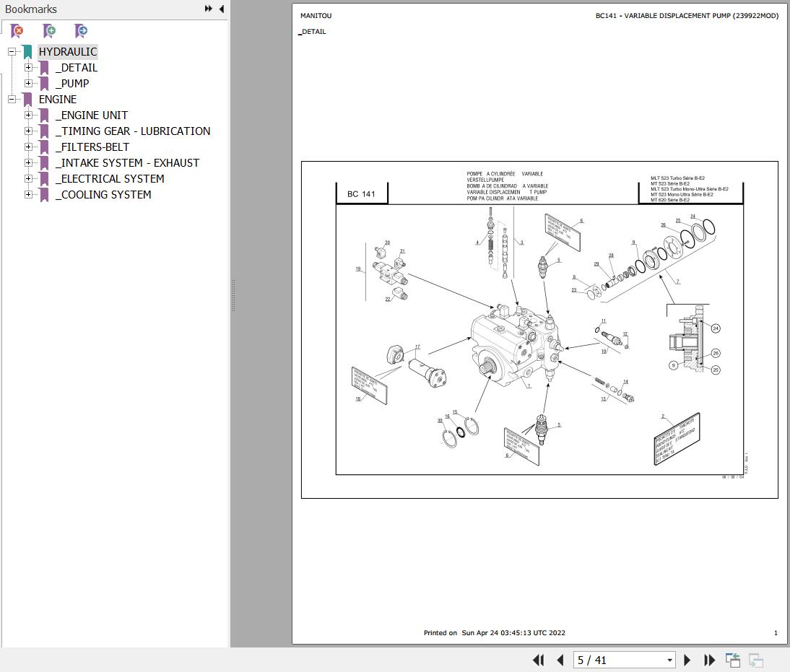The height and width of the screenshot is (672, 790).
Task: Click the Bookmarks panel options arrows
Action: click(x=208, y=9)
